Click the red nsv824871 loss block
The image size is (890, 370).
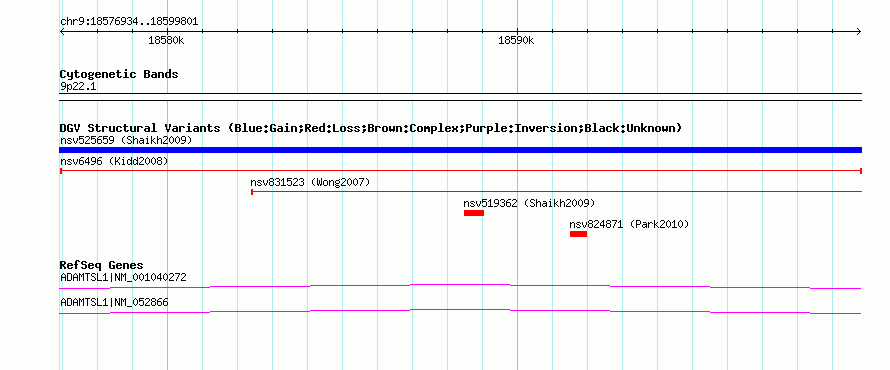tap(578, 234)
